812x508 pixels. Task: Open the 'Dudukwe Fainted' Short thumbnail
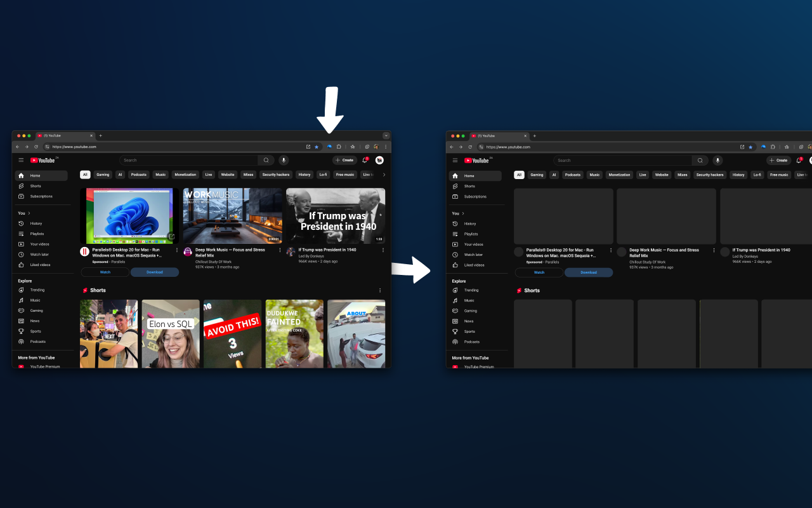[294, 334]
